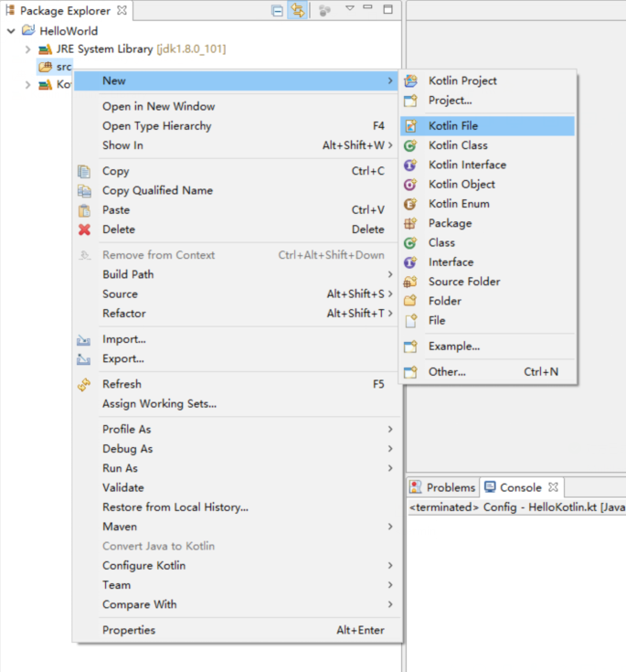Click the Export... icon

coord(83,359)
